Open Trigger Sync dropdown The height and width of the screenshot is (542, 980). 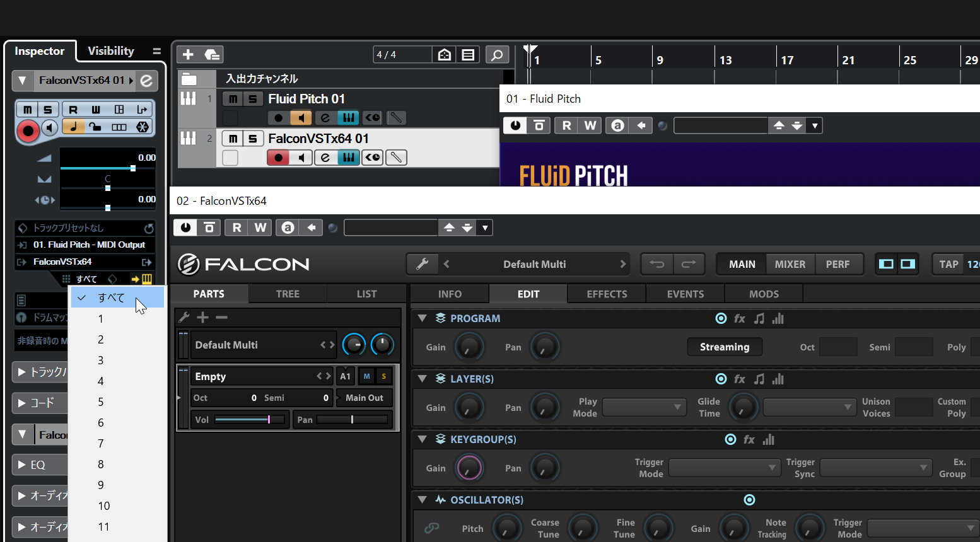tap(875, 468)
